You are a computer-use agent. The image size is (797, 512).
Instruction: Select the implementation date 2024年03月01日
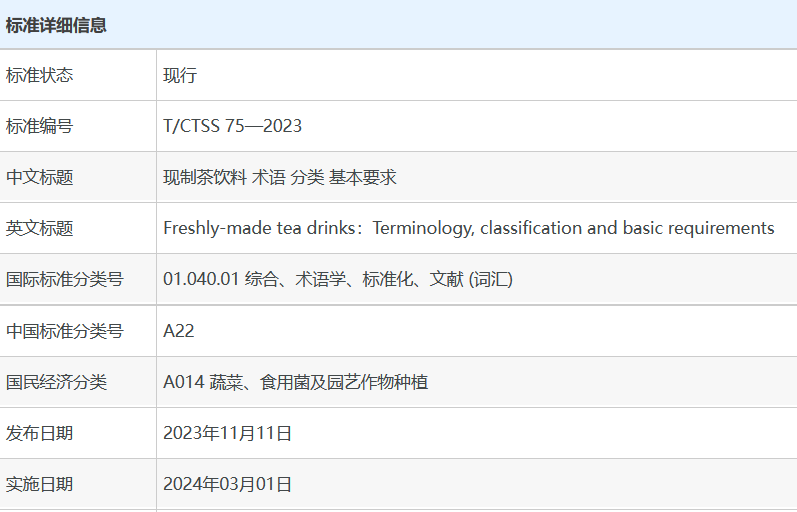(x=228, y=484)
